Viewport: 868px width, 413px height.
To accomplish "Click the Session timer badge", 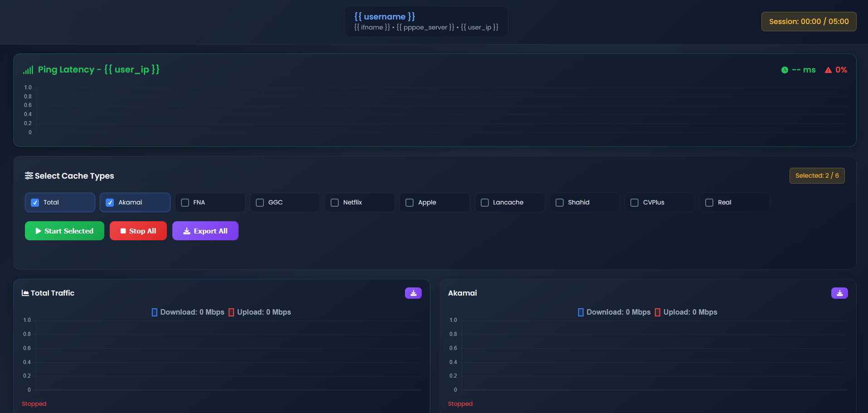I will pos(809,21).
